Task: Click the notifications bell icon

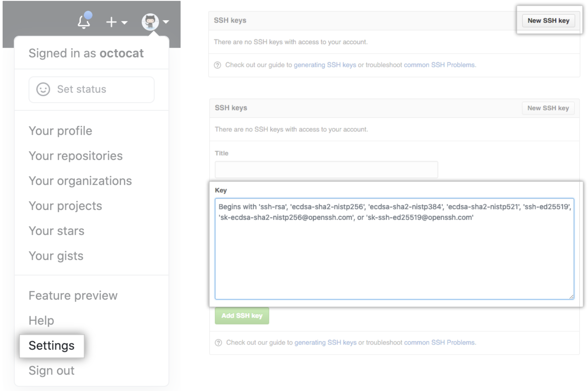Action: [x=84, y=22]
